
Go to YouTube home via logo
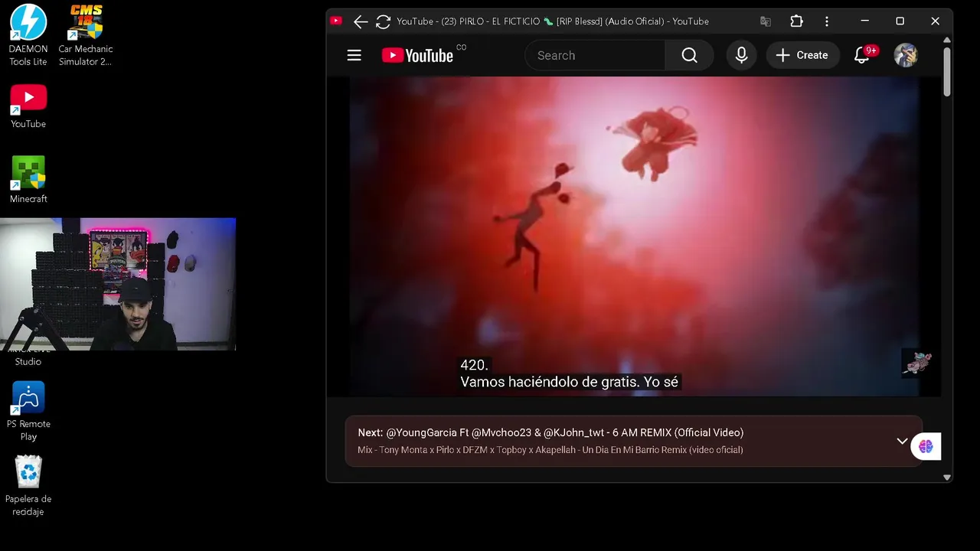point(417,55)
